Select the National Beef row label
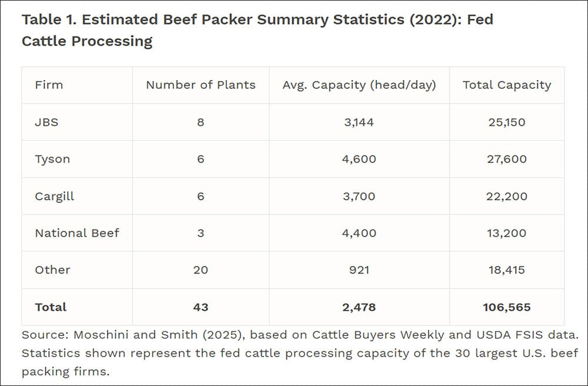 coord(77,233)
